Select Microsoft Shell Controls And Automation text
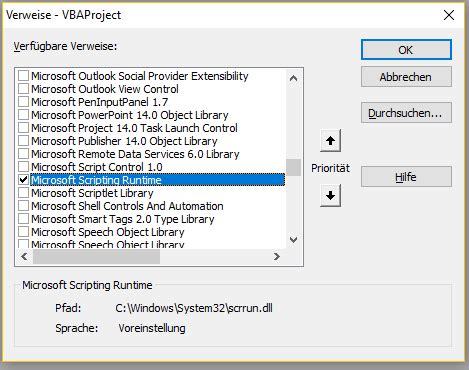Viewport: 469px width, 370px height. [127, 206]
